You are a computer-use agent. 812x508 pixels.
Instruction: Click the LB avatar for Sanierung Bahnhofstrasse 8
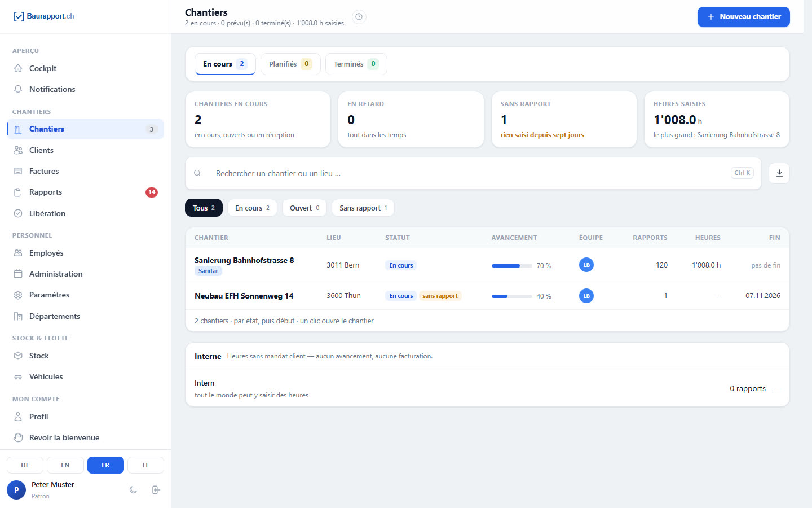pyautogui.click(x=586, y=265)
